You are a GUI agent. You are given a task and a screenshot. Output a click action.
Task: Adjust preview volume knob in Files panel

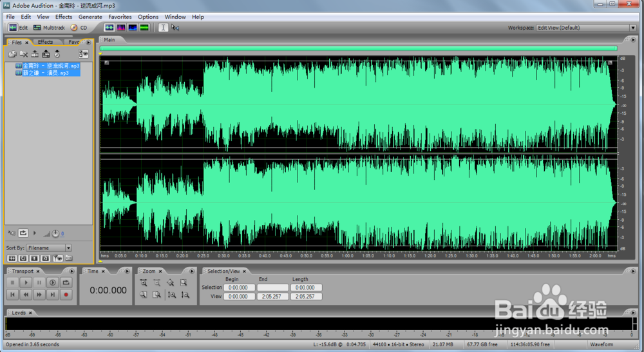pyautogui.click(x=55, y=233)
